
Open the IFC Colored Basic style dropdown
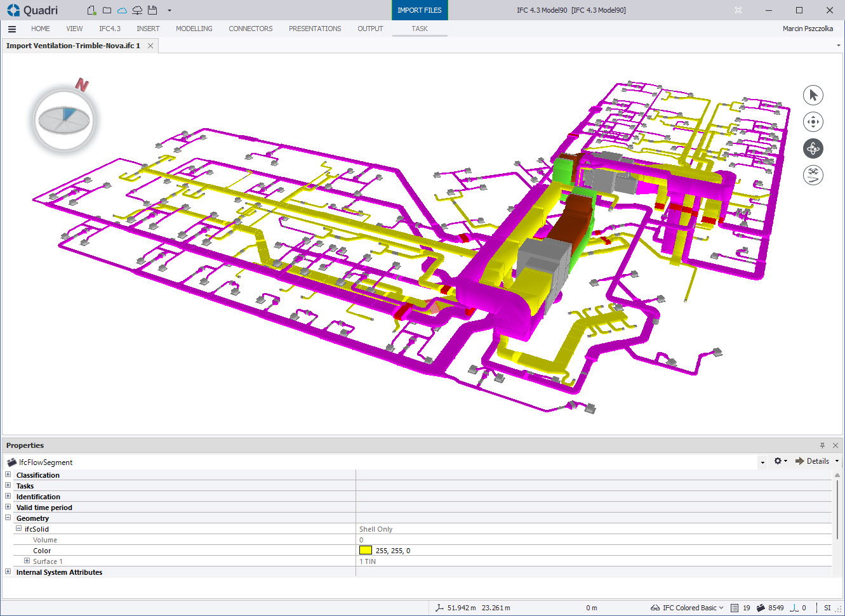coord(688,608)
